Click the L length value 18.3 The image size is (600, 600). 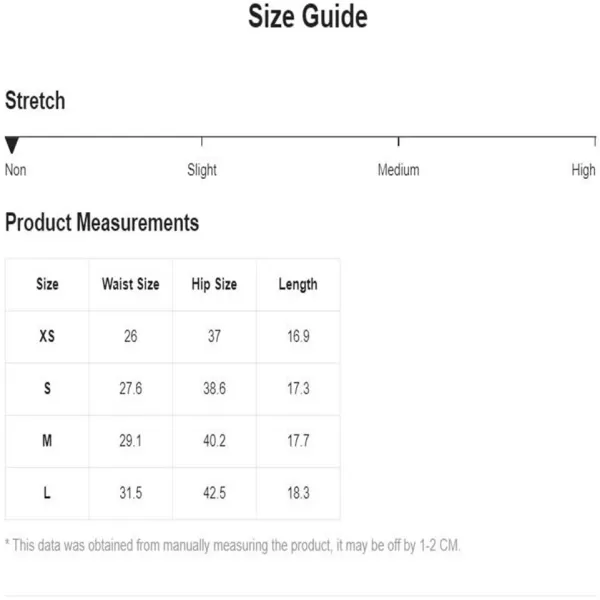298,493
